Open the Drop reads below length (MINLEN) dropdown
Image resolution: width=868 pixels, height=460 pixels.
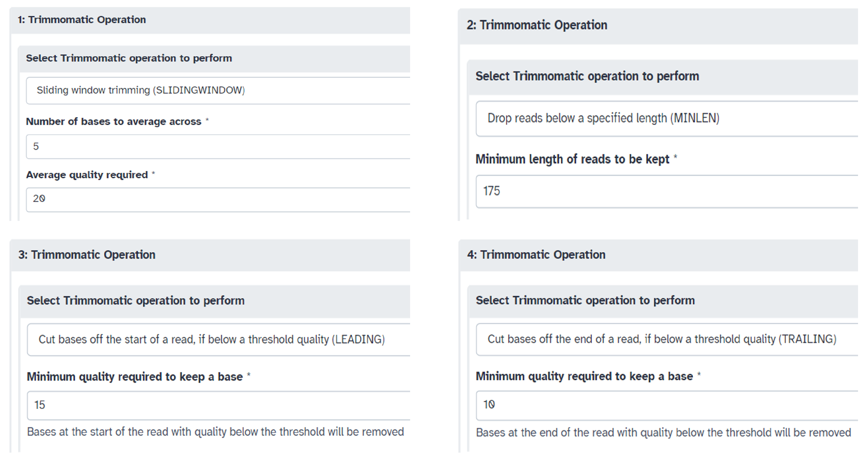(x=667, y=118)
